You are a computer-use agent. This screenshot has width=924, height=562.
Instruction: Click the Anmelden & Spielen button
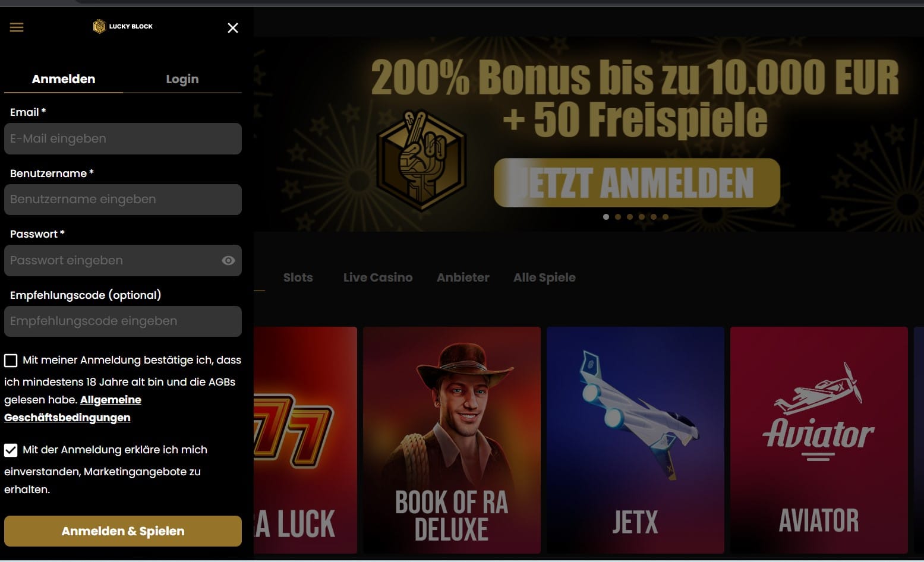coord(123,531)
